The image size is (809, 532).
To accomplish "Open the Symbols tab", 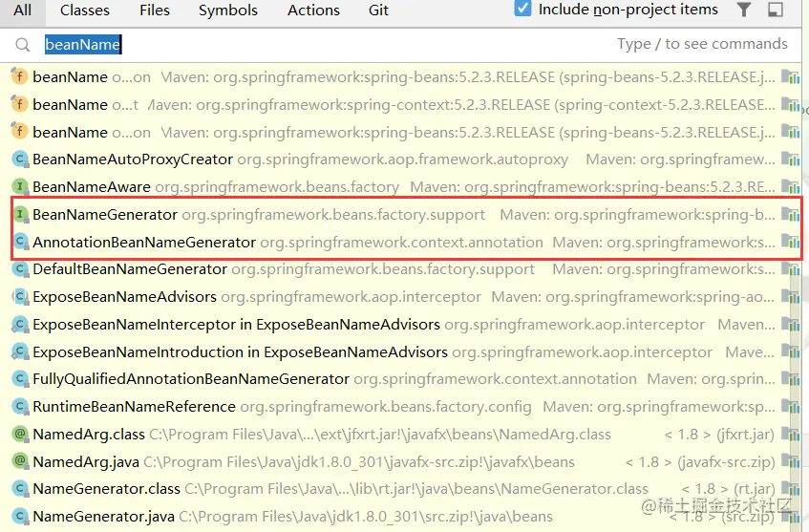I will [228, 11].
